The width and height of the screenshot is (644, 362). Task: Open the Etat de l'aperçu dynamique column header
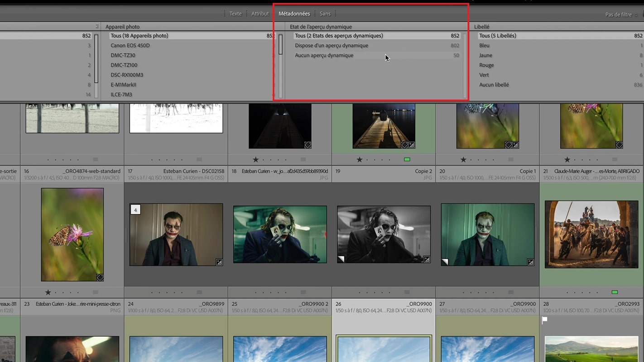(321, 27)
